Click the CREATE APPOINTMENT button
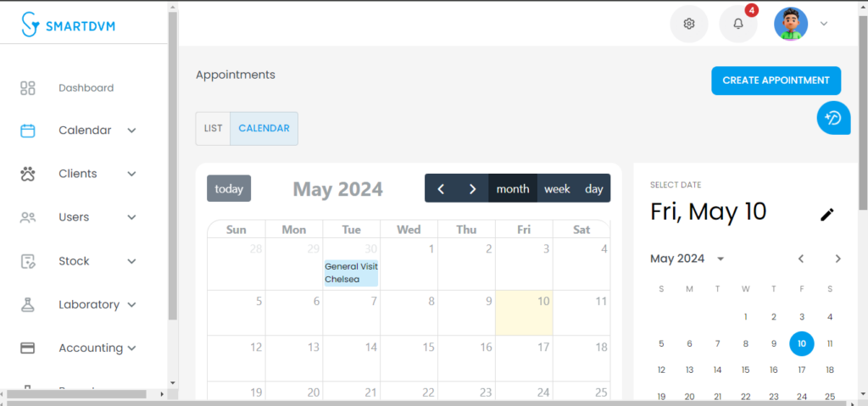868x406 pixels. (776, 81)
